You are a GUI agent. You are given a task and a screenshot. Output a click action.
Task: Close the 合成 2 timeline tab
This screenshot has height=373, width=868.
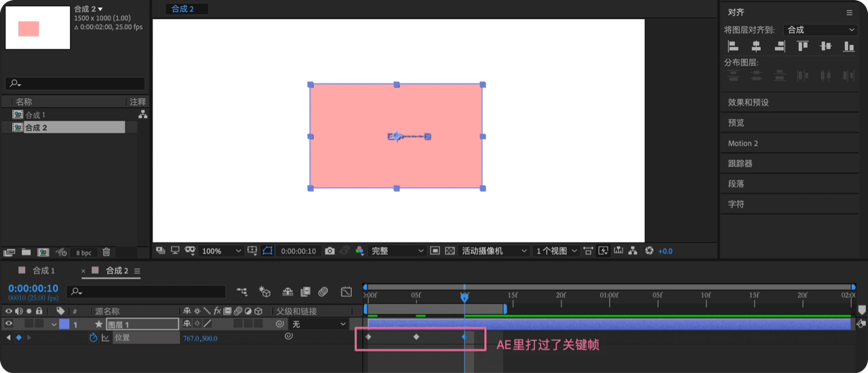coord(83,271)
